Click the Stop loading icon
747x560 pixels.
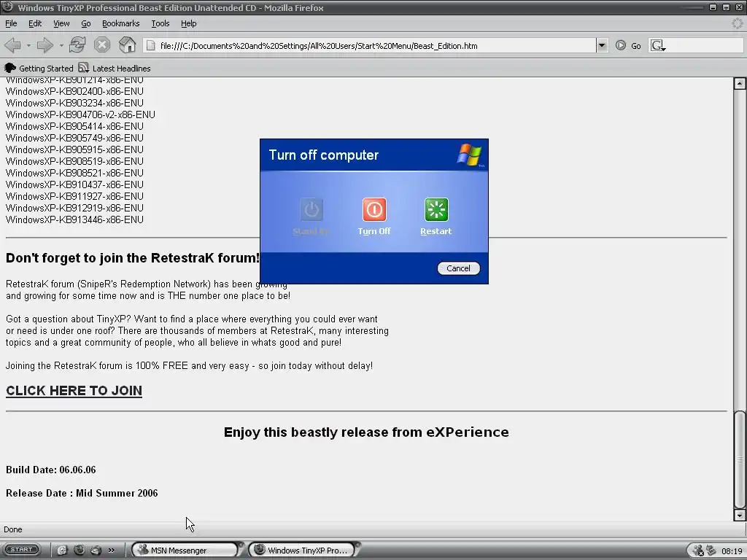(102, 45)
